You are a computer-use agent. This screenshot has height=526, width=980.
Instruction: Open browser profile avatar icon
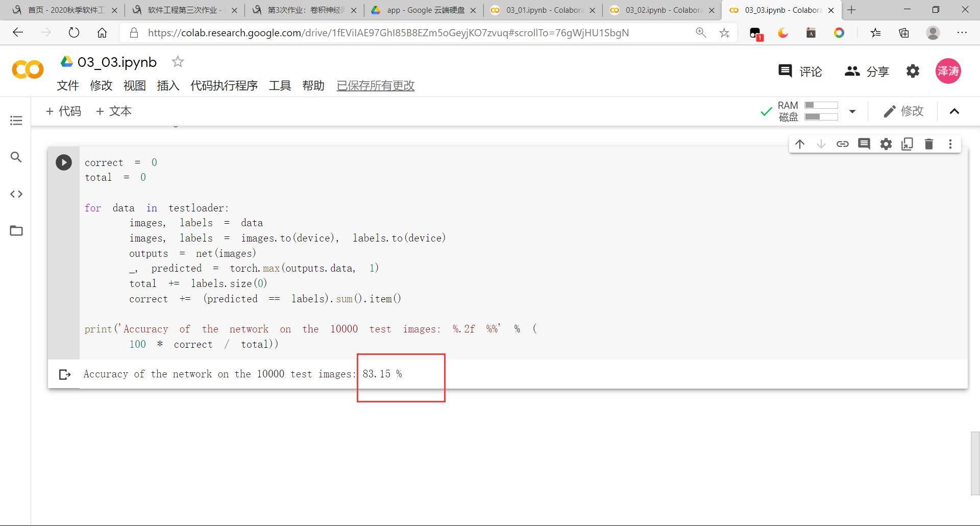933,33
